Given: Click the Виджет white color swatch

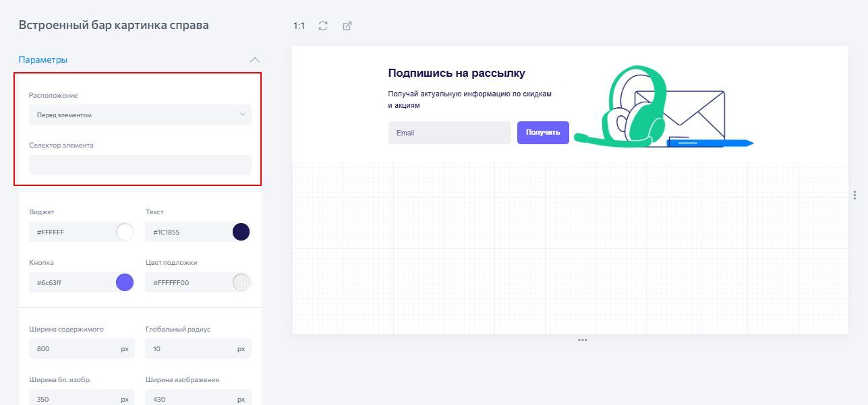Looking at the screenshot, I should pos(125,232).
